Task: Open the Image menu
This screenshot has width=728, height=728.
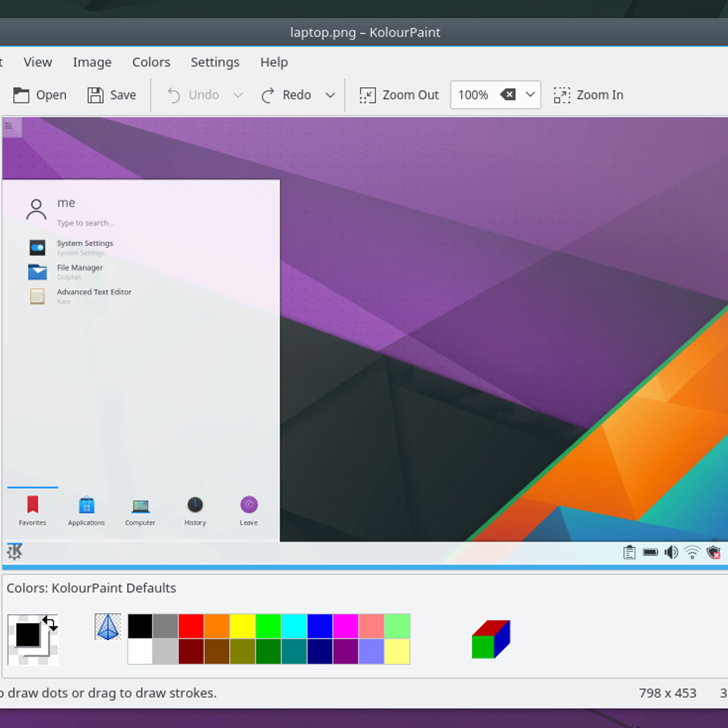Action: 92,62
